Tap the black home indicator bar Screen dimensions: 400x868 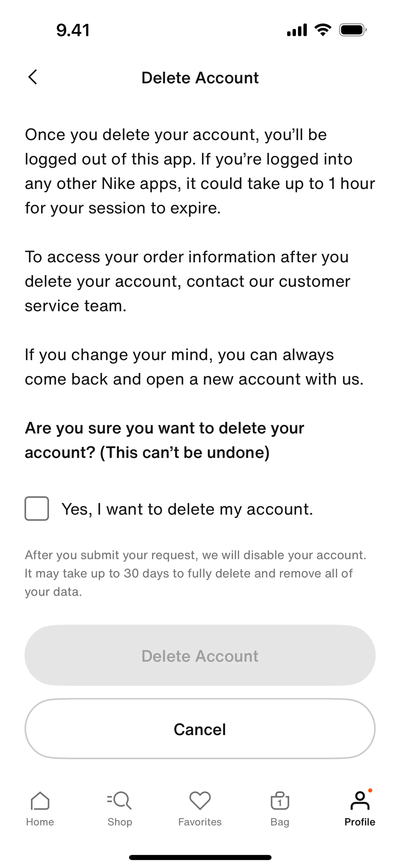pyautogui.click(x=200, y=857)
